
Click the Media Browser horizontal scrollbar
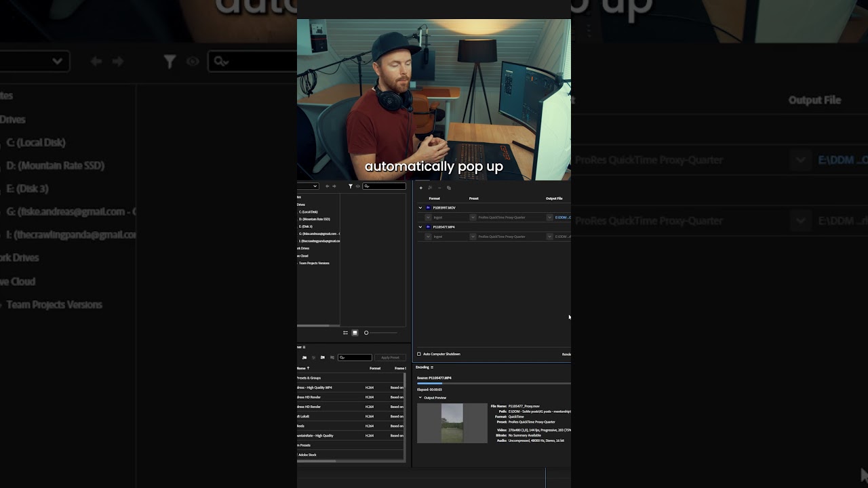(x=318, y=326)
